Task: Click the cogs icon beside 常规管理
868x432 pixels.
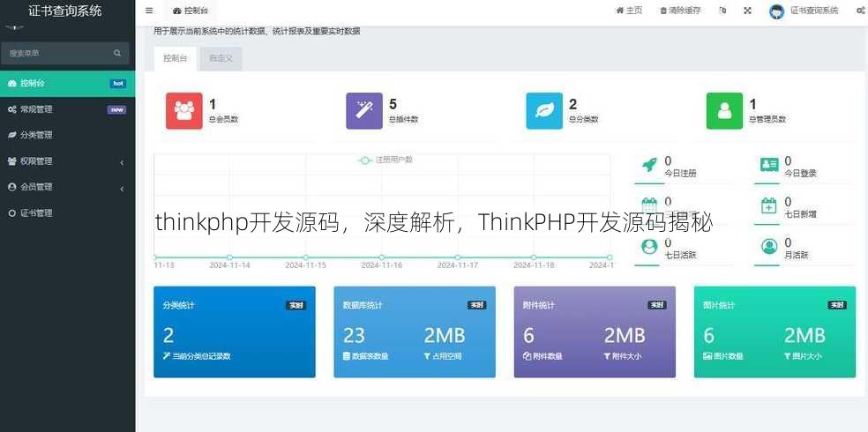Action: 11,109
